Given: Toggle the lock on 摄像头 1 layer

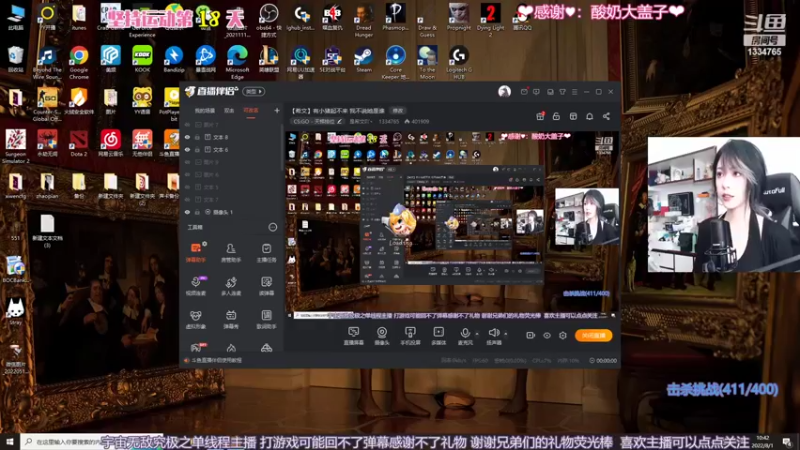Looking at the screenshot, I should 197,212.
